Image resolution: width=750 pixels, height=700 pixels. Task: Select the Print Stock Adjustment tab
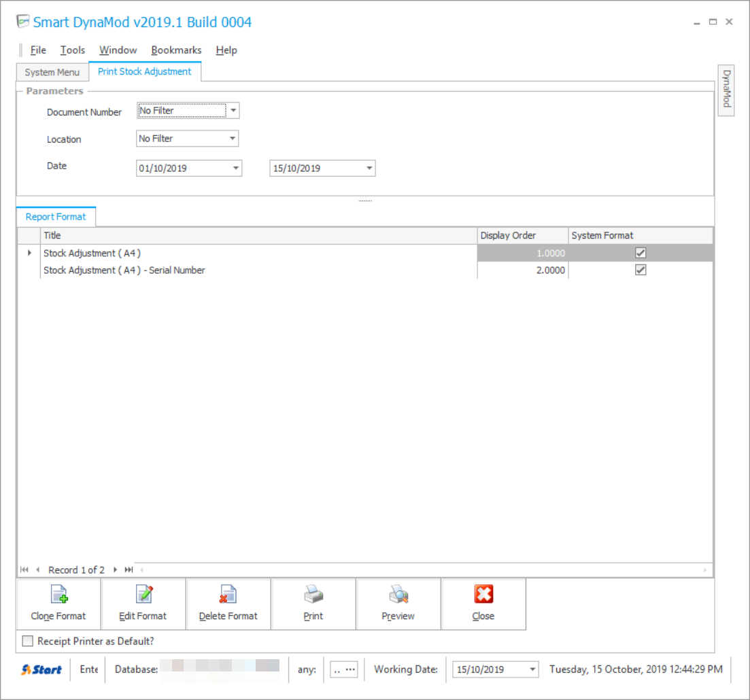pyautogui.click(x=144, y=71)
